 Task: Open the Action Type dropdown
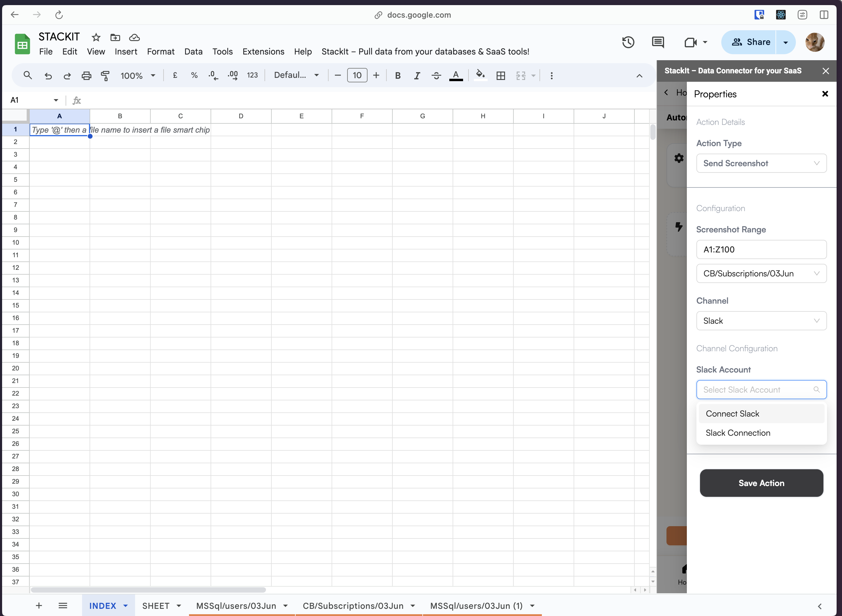click(x=761, y=163)
